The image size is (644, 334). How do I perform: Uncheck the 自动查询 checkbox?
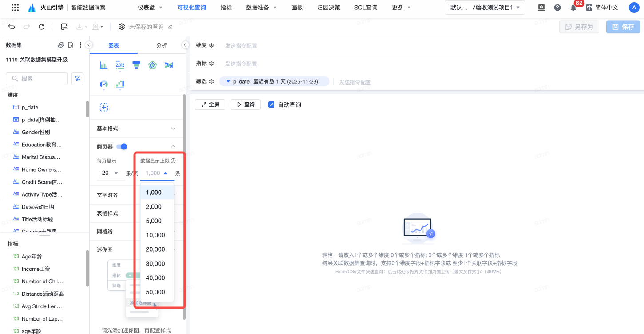pos(271,105)
